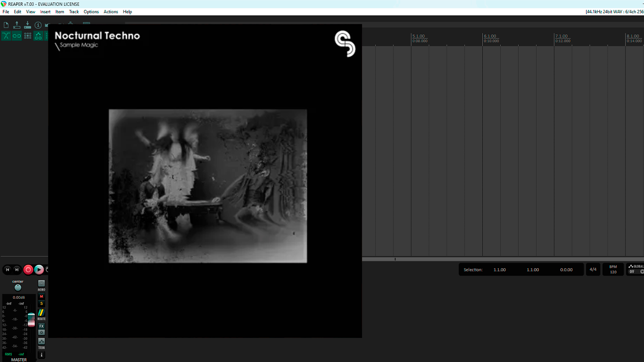The height and width of the screenshot is (362, 644).
Task: Open master FX chain button
Action: [x=41, y=326]
